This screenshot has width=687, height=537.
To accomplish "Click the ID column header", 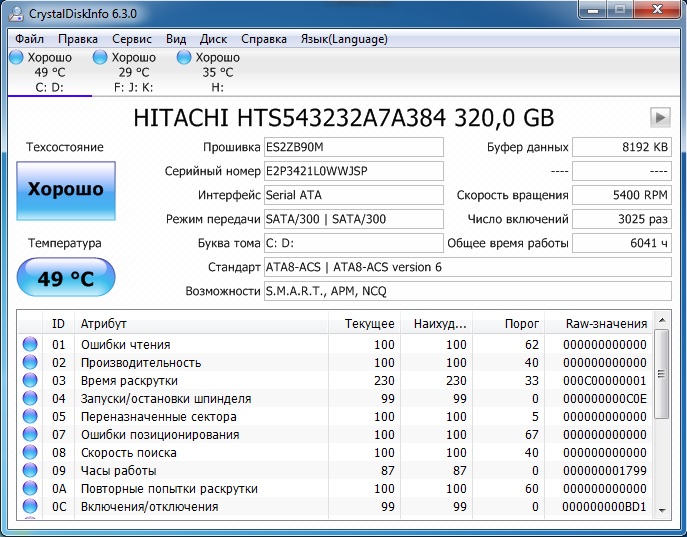I will pyautogui.click(x=58, y=324).
